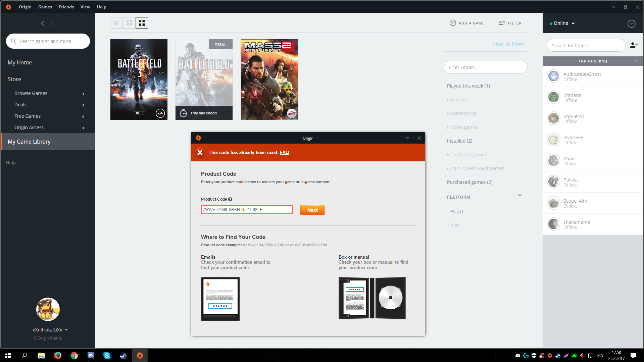Image resolution: width=644 pixels, height=362 pixels.
Task: Click the Search for friends field
Action: tap(586, 45)
